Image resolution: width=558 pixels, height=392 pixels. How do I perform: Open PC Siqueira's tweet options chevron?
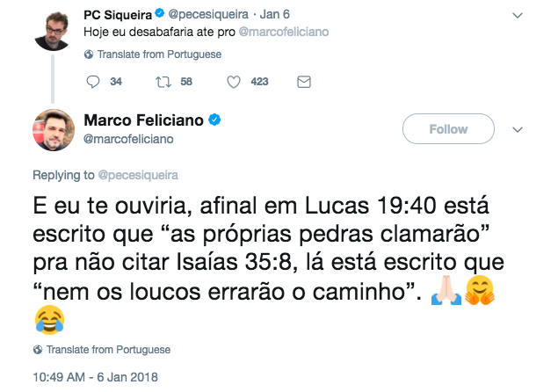(518, 16)
